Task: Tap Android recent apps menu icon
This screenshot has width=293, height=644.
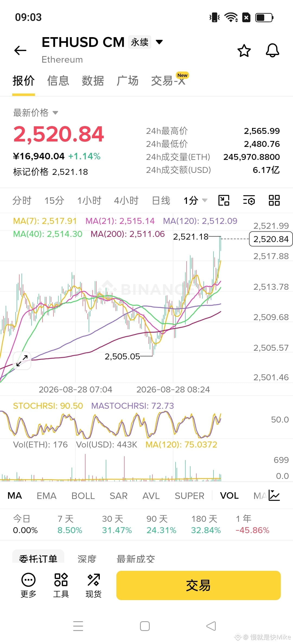Action: click(78, 626)
